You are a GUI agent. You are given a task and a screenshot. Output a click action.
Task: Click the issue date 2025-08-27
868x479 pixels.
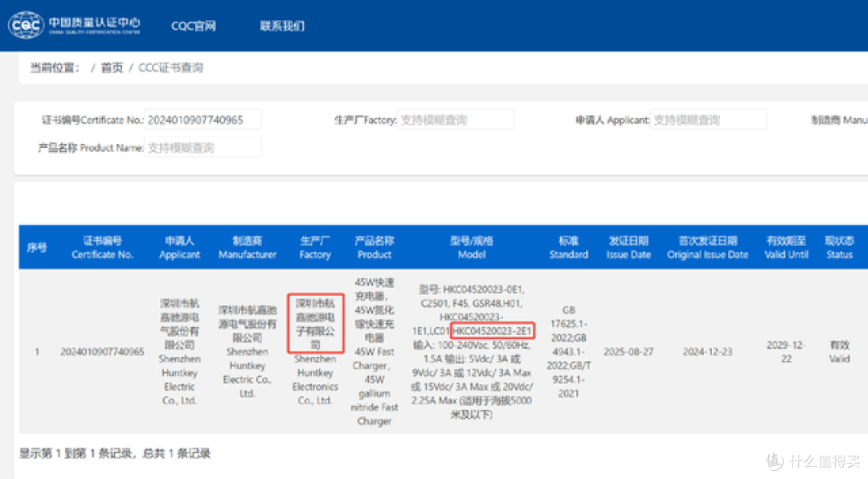628,352
